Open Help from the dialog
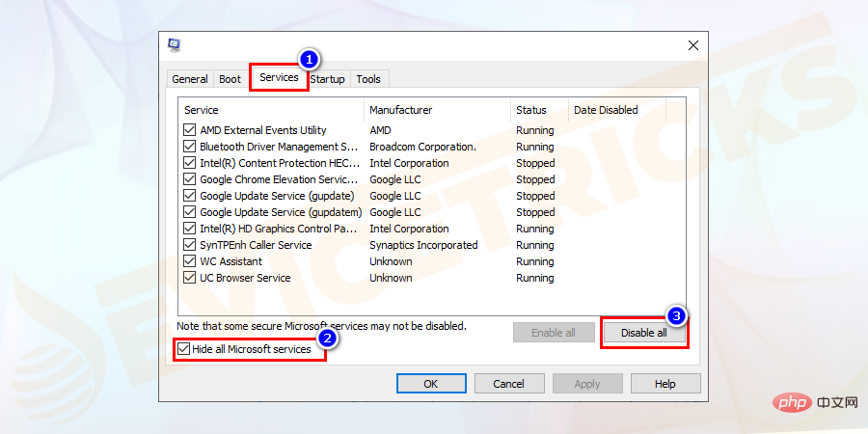Viewport: 868px width, 434px height. [665, 384]
